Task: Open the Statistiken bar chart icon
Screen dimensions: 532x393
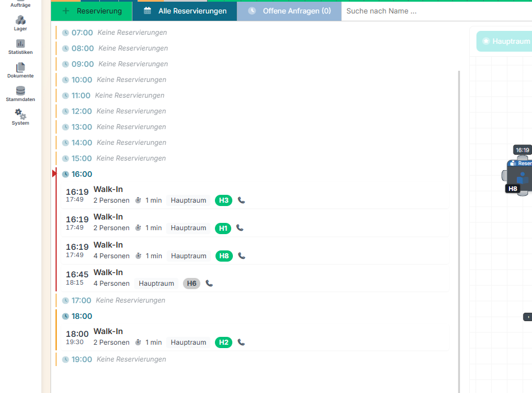Action: (x=20, y=43)
